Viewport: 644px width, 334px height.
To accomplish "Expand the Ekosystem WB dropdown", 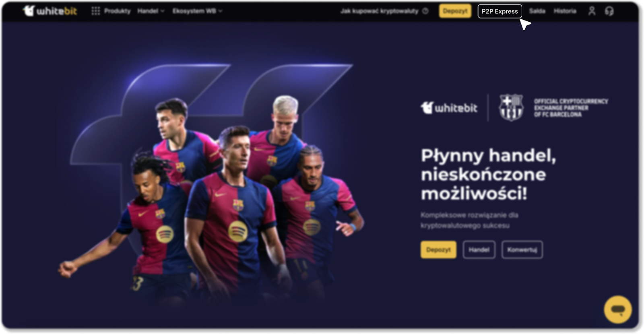I will coord(197,11).
